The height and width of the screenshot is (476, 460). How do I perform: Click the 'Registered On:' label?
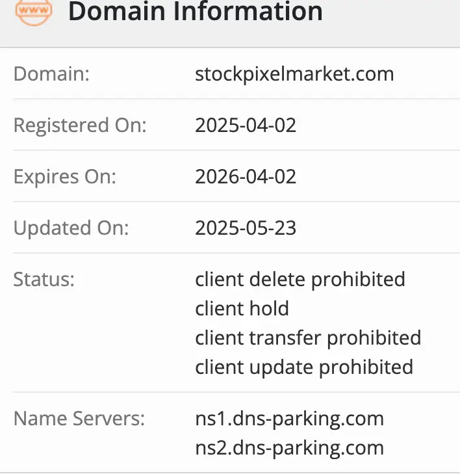[80, 125]
